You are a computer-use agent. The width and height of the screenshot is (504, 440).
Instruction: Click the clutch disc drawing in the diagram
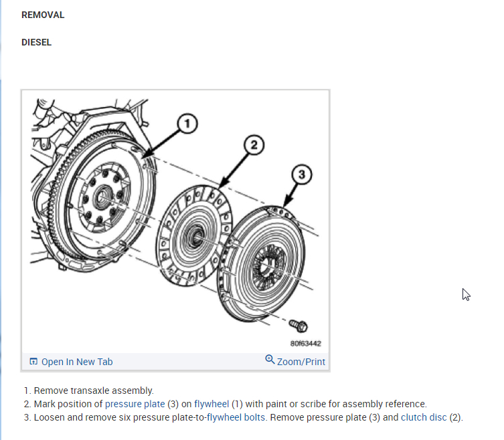194,235
